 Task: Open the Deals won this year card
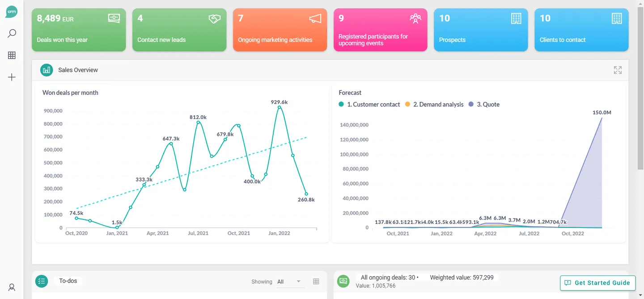79,30
